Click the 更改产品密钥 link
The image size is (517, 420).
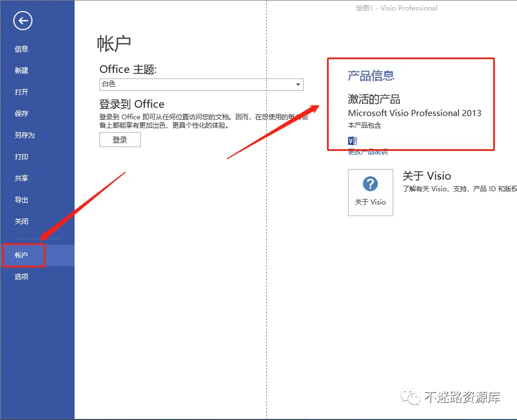point(368,152)
